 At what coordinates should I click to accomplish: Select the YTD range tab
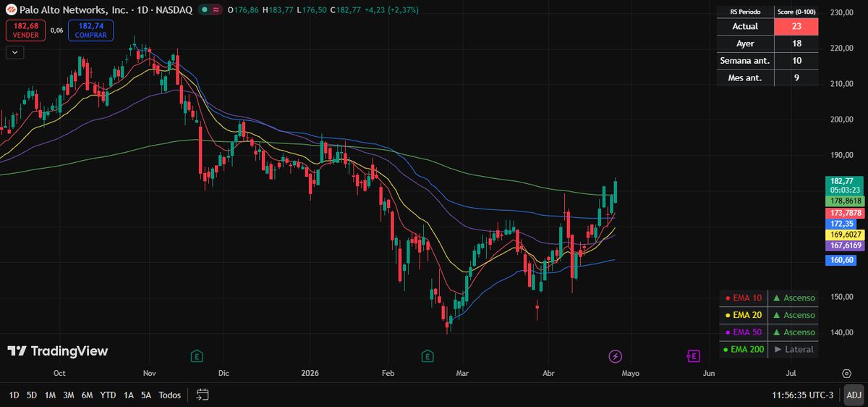[x=108, y=395]
